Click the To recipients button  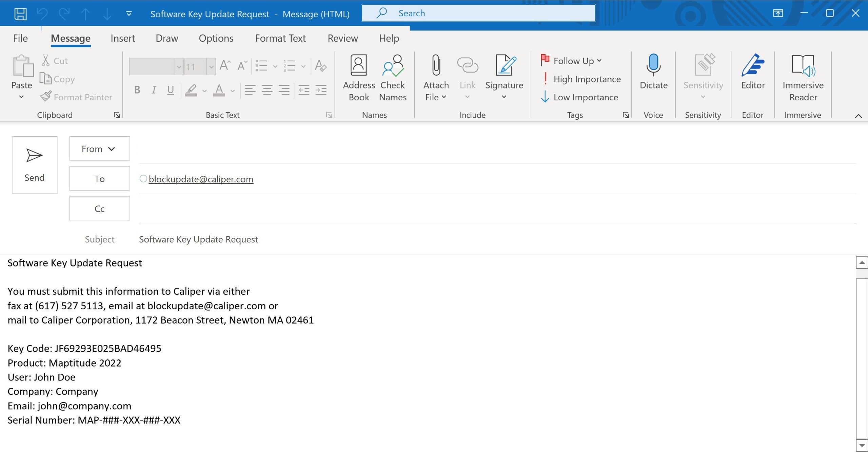point(99,179)
